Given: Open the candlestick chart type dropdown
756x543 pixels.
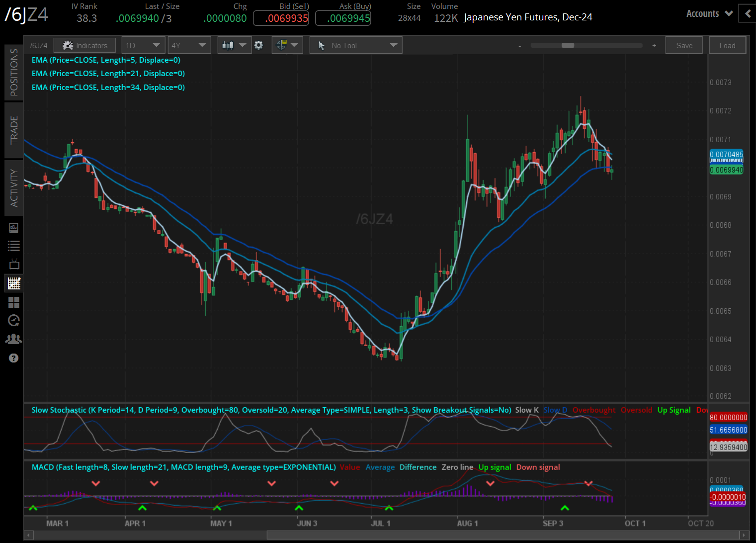Looking at the screenshot, I should pyautogui.click(x=234, y=45).
